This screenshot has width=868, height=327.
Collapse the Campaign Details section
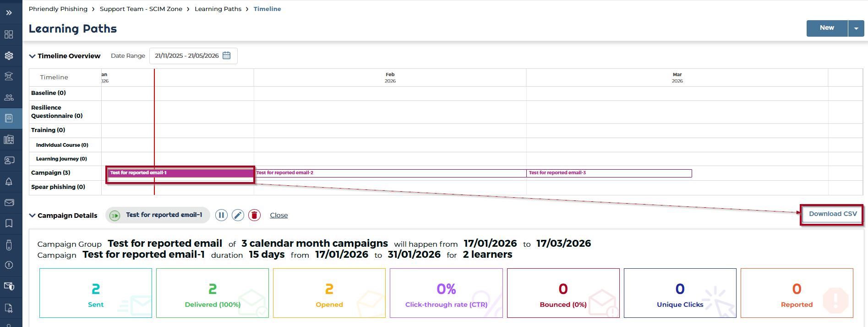tap(32, 216)
